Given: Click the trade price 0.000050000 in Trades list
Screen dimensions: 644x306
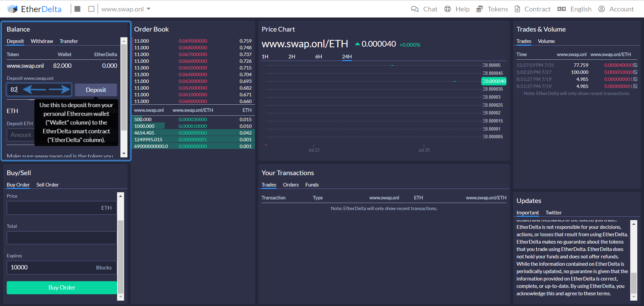Looking at the screenshot, I should point(618,72).
